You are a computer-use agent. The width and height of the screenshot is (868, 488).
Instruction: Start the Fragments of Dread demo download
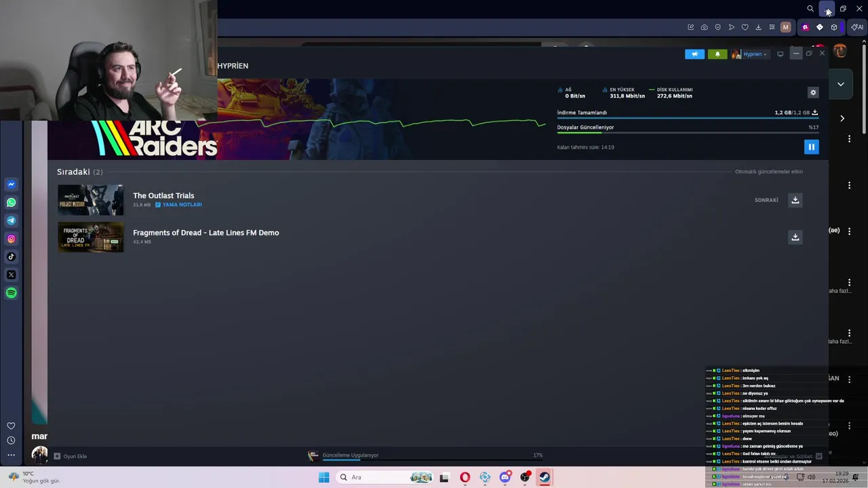(x=795, y=237)
